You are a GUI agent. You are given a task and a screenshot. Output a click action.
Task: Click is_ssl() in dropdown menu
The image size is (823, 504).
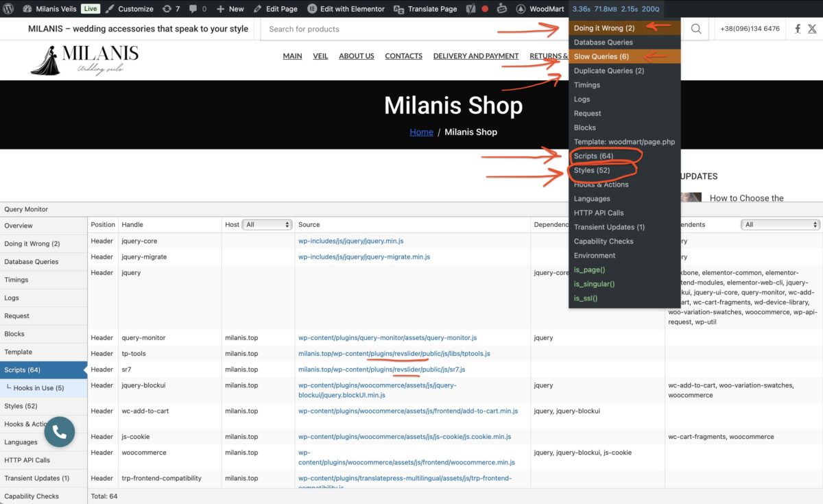pos(625,298)
